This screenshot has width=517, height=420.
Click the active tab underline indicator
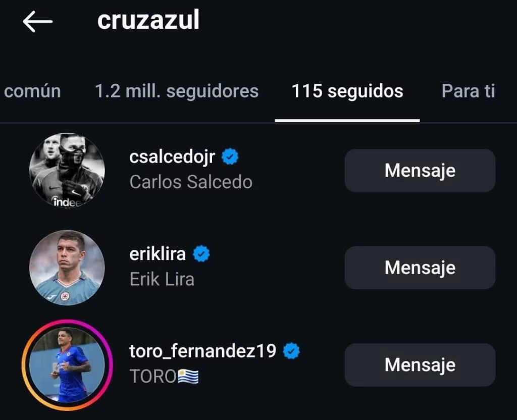[x=347, y=119]
